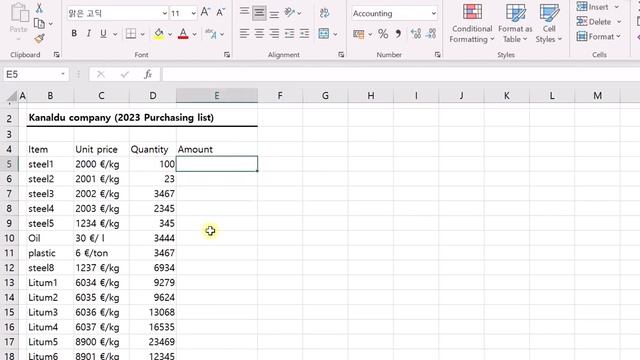Click the quantity cell "23469"
This screenshot has width=640, height=360.
(x=153, y=342)
